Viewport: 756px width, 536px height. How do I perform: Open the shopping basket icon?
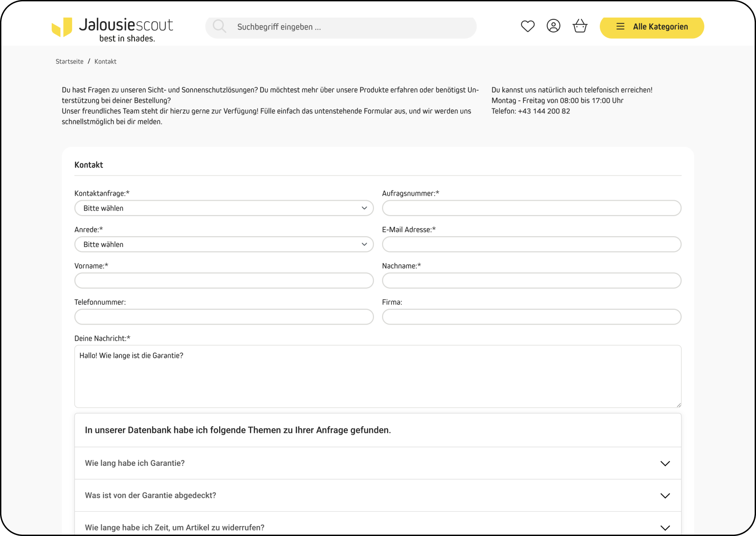(580, 26)
